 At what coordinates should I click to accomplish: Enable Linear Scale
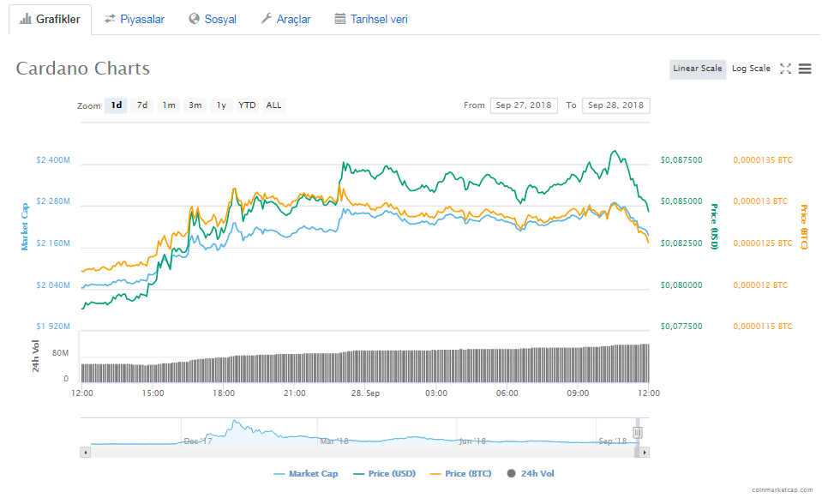click(697, 69)
